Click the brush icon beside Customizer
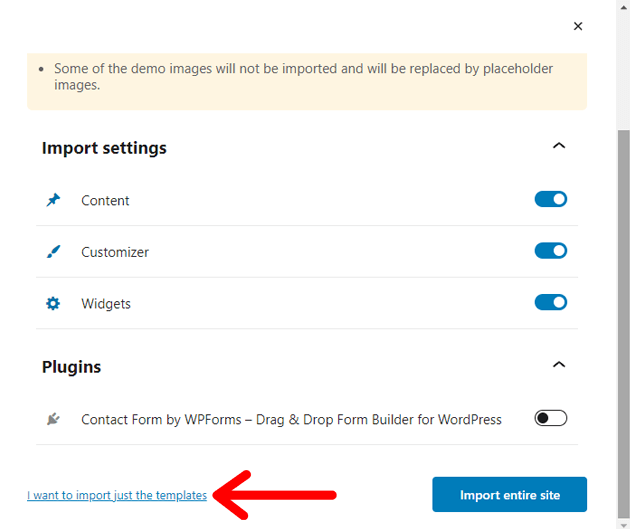This screenshot has height=529, width=630. 53,252
